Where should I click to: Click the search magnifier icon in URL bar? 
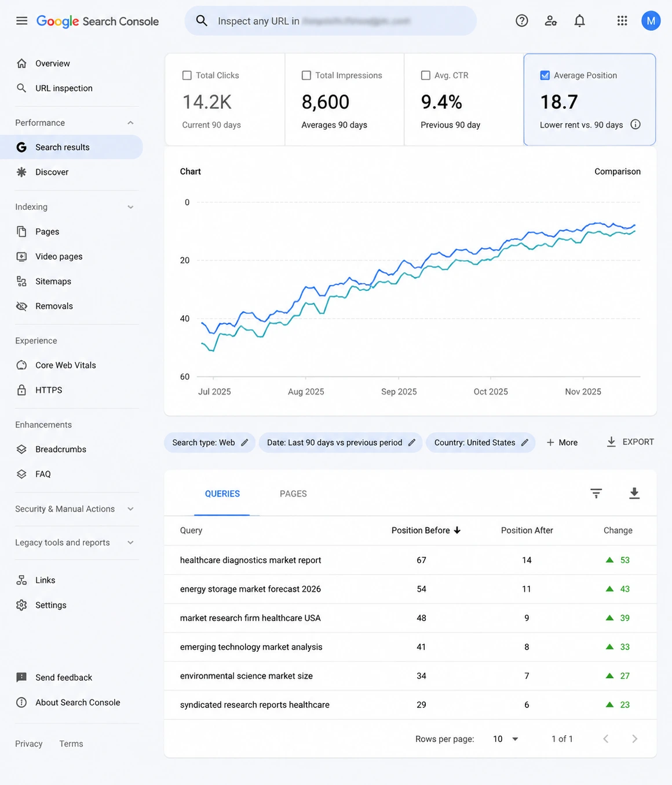click(202, 21)
